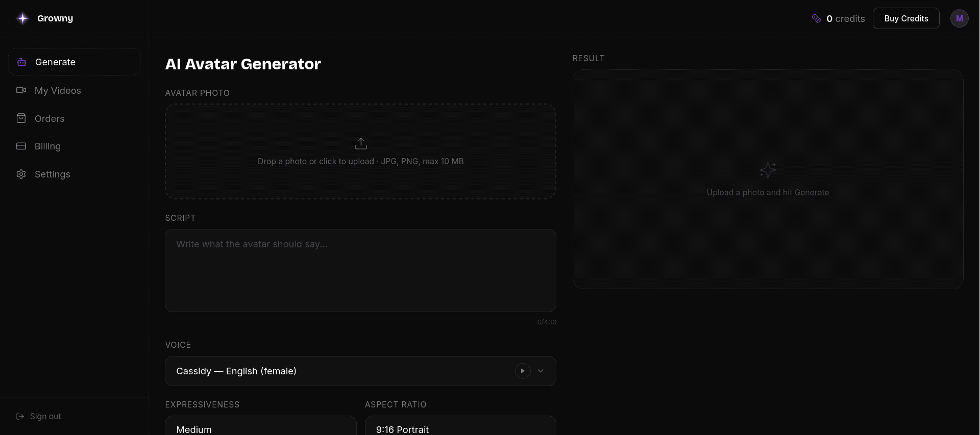Open the Generate sidebar item

[75, 62]
